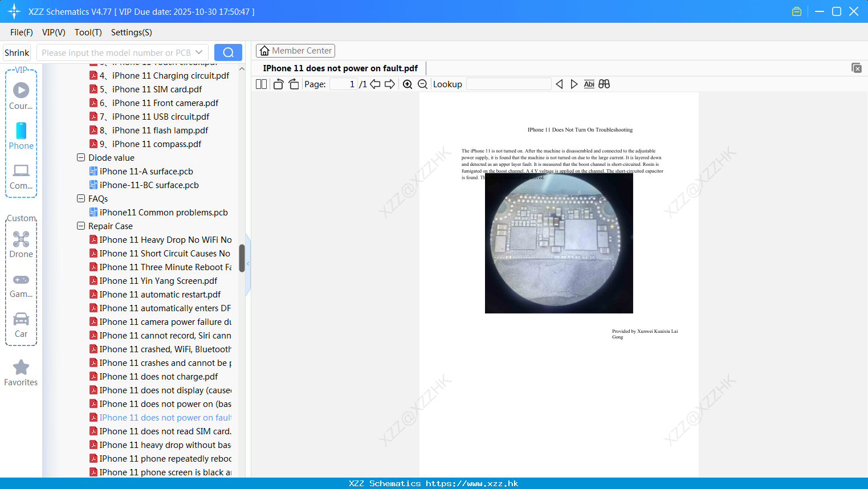Click the yellow toolbox icon in title bar
868x489 pixels.
797,11
